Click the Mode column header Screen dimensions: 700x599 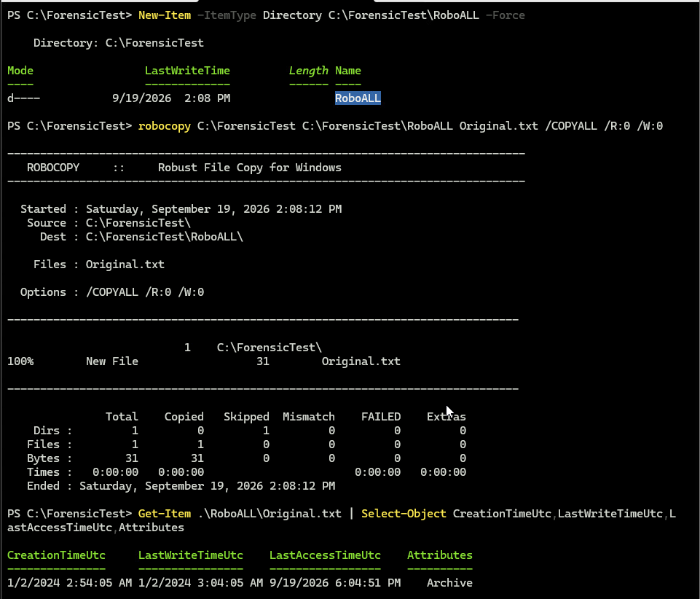20,71
